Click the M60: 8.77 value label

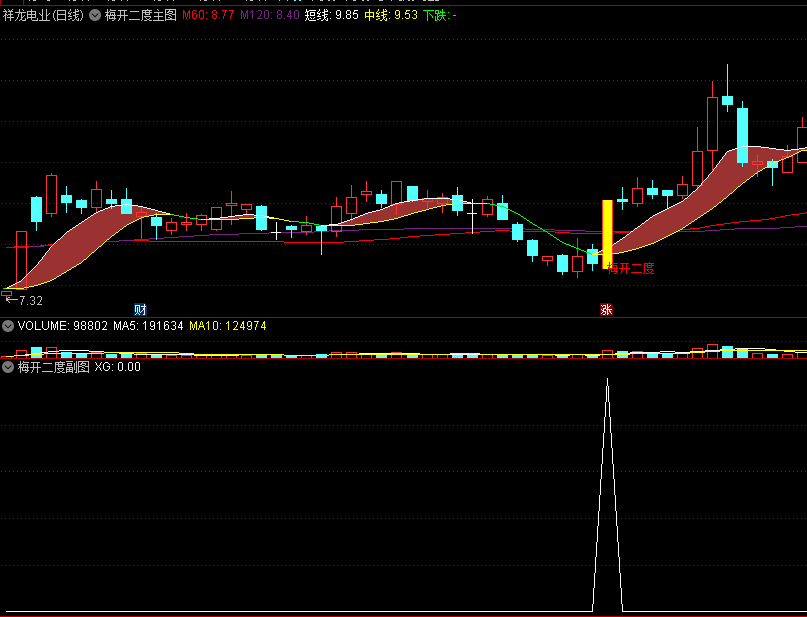coord(208,15)
